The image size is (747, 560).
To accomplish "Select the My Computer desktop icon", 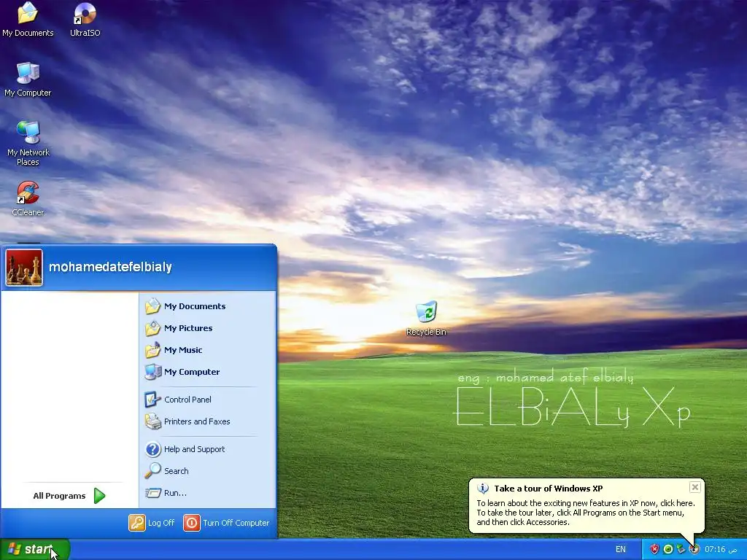I will tap(28, 79).
